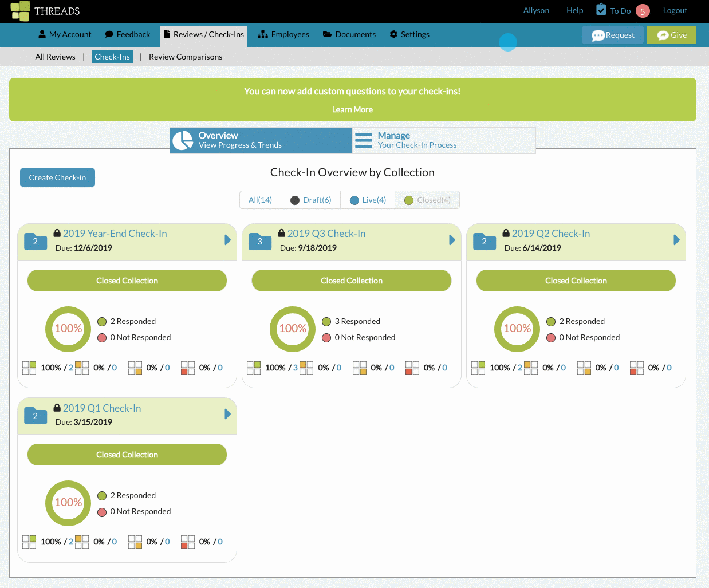The height and width of the screenshot is (588, 709).
Task: Click the 100% progress ring on 2019 Q3
Action: point(293,329)
